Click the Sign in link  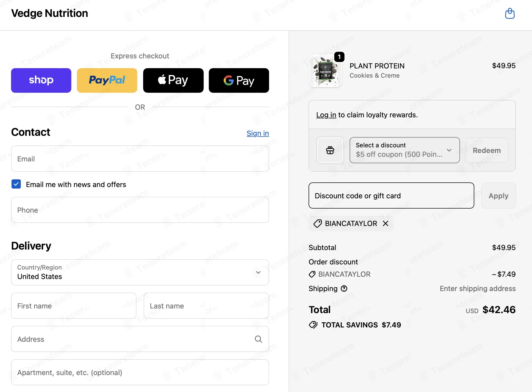(258, 133)
